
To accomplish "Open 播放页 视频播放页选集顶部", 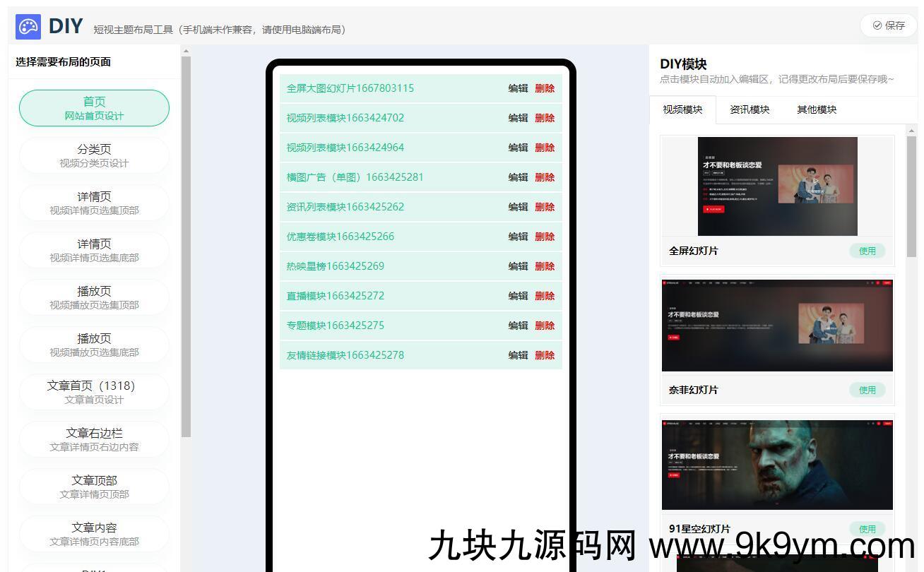I will pos(94,297).
